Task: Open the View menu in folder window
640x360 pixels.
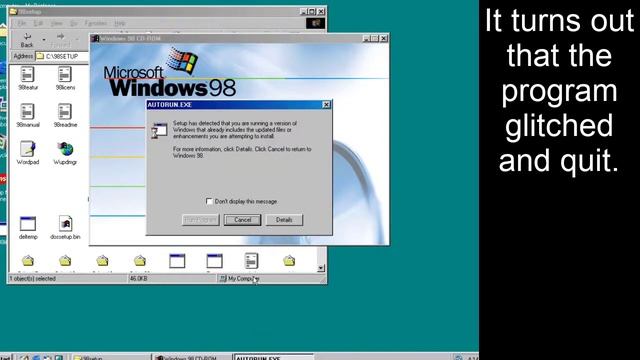Action: pos(57,23)
